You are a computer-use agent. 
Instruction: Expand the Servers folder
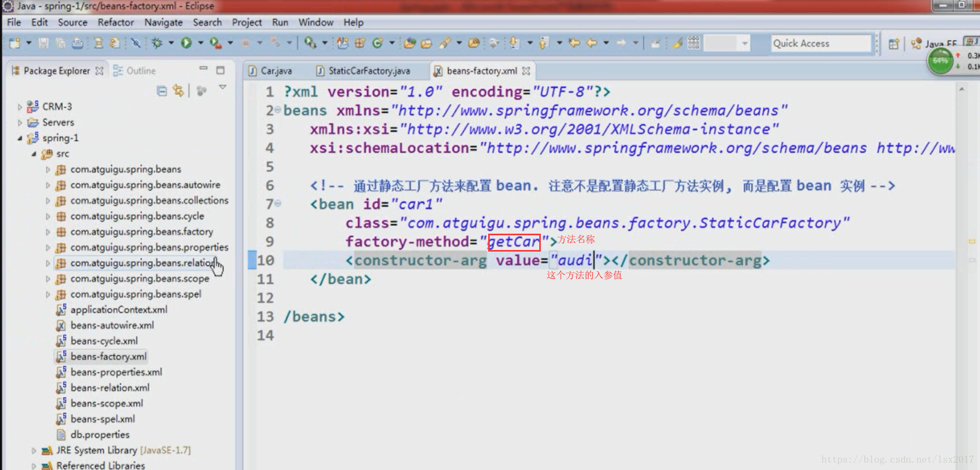pos(20,123)
